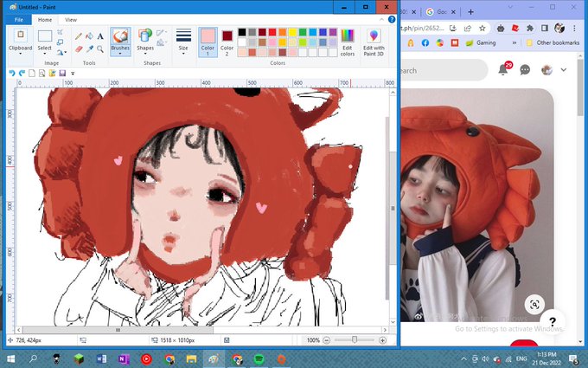
Task: Open Other bookmarks folder
Action: (553, 42)
